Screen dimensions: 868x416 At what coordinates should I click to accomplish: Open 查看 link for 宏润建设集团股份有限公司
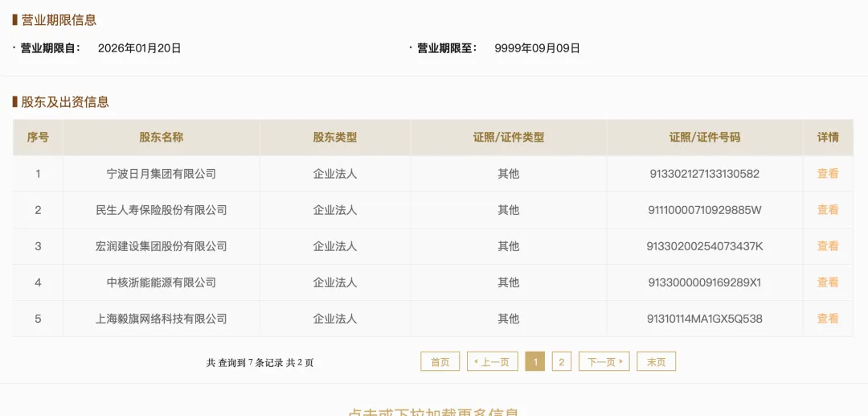pyautogui.click(x=828, y=246)
